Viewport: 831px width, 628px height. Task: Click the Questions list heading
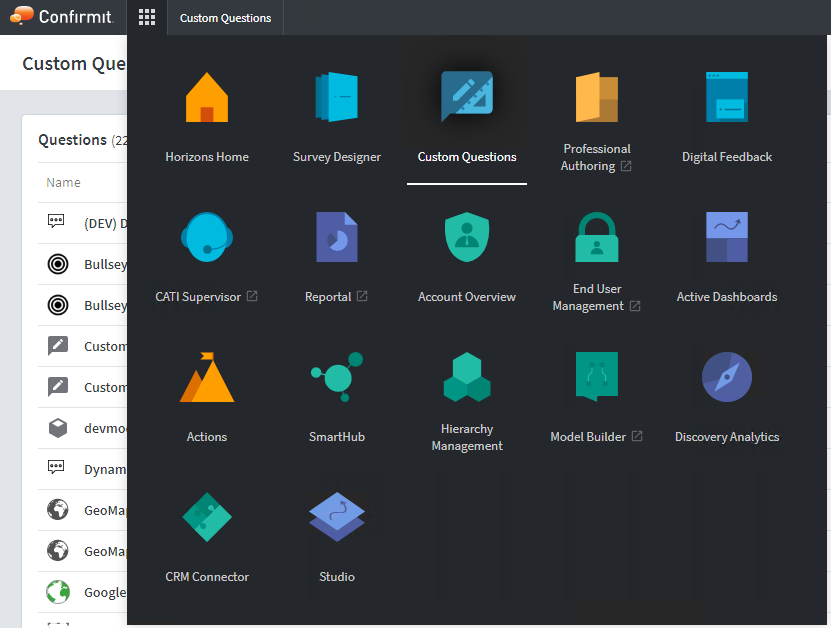73,140
